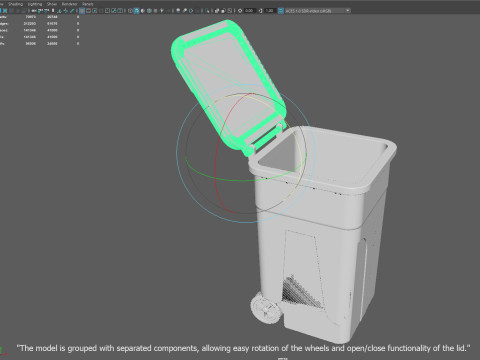Enable use default material icon

click(143, 11)
